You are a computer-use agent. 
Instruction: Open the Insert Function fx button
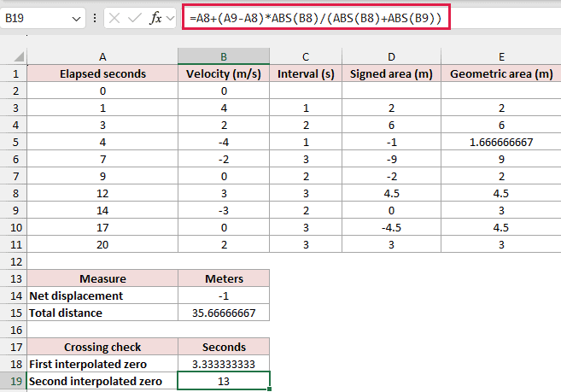(x=156, y=18)
